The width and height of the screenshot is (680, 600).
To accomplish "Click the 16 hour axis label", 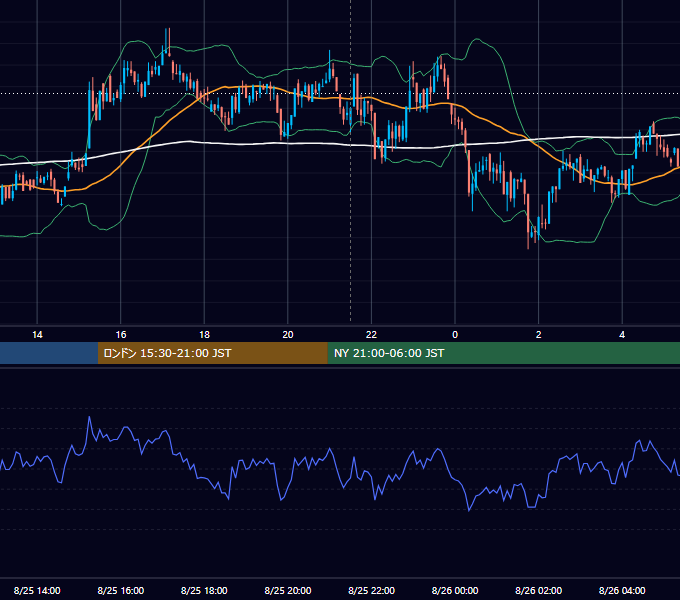I will [x=121, y=335].
